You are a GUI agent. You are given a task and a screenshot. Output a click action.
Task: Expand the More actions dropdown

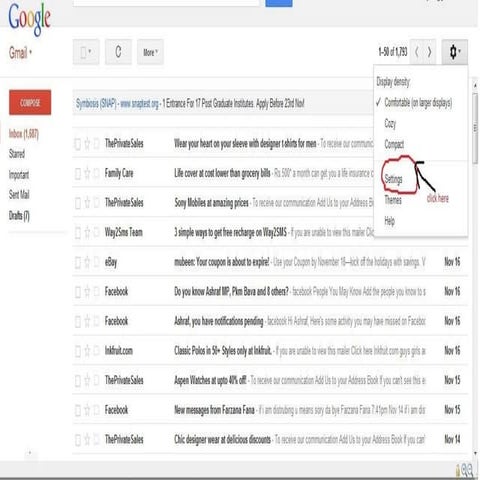click(x=150, y=52)
